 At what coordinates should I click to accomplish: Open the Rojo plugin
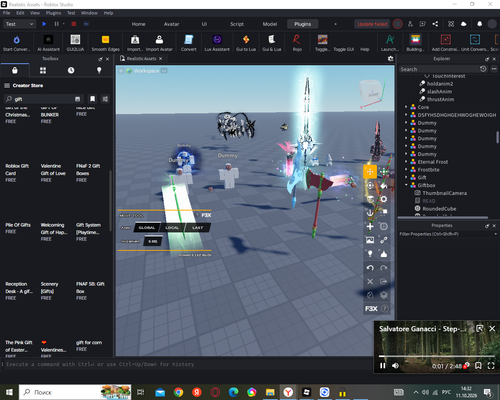tap(297, 43)
